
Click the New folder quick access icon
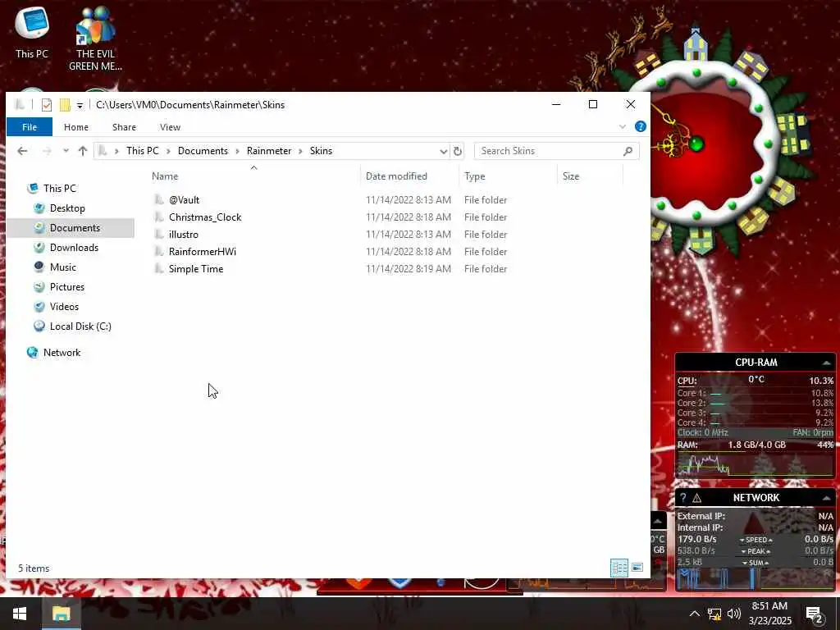tap(65, 104)
